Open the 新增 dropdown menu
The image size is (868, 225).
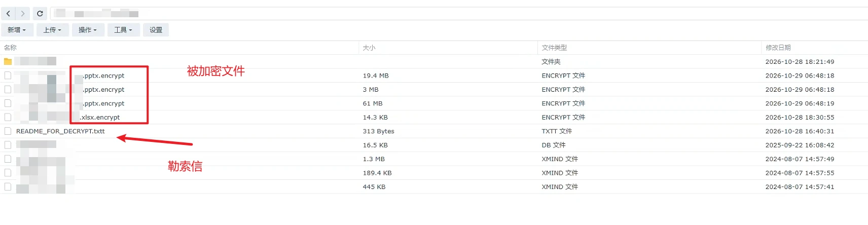pyautogui.click(x=17, y=30)
